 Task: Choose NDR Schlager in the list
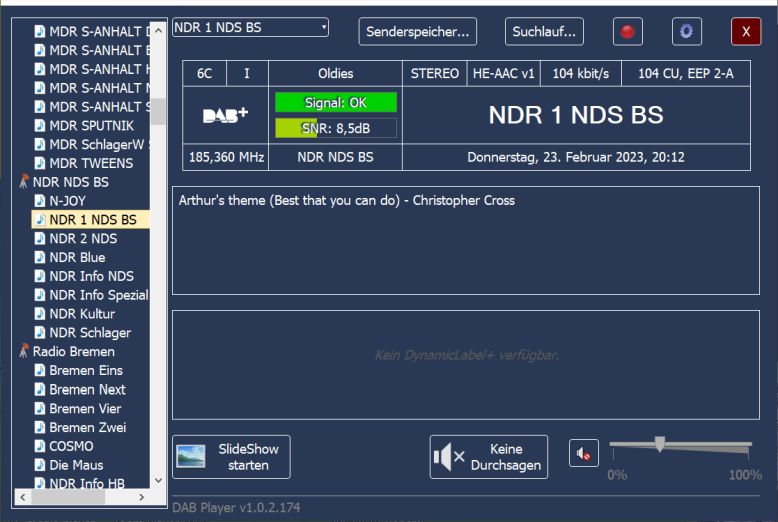(90, 333)
